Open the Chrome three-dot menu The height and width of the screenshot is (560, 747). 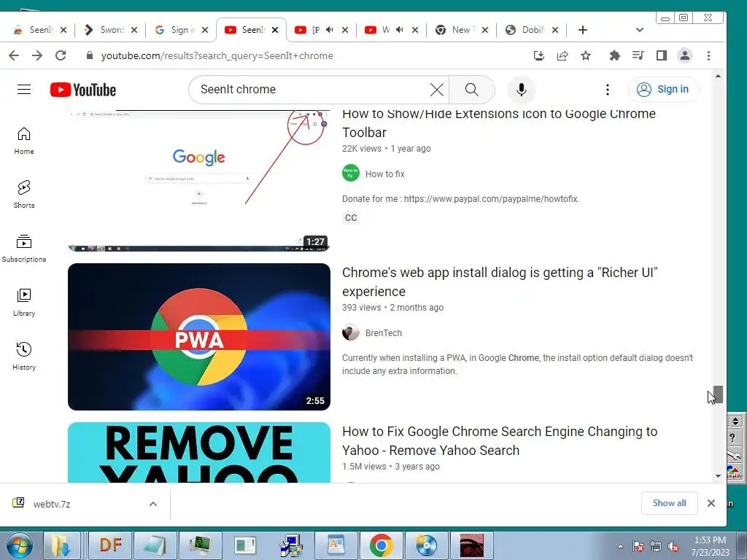(708, 55)
